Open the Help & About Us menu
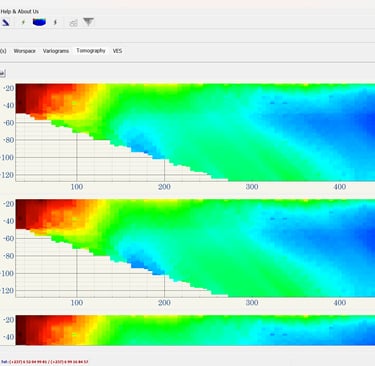375x366 pixels. coord(19,12)
